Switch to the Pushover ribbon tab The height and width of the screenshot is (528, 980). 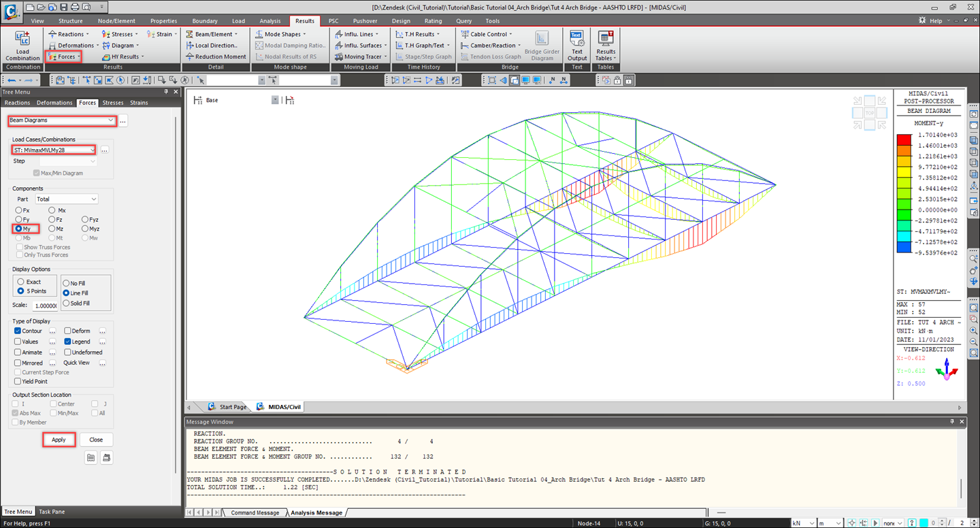(x=365, y=21)
